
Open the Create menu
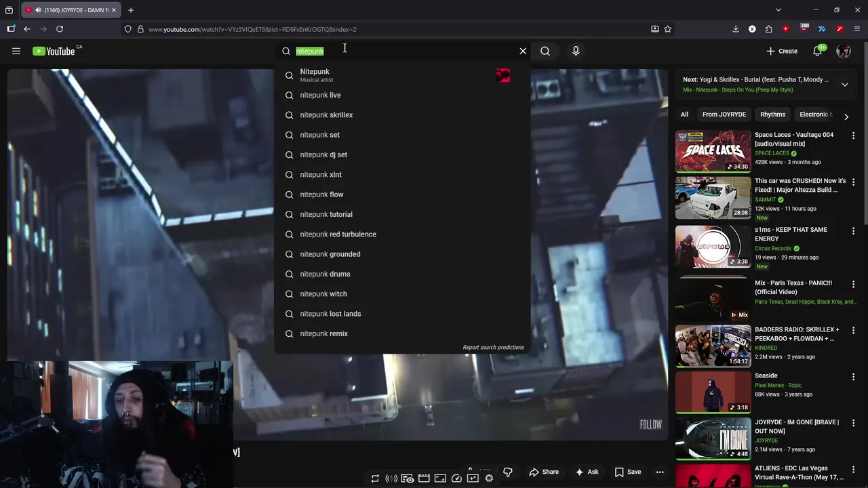click(782, 51)
